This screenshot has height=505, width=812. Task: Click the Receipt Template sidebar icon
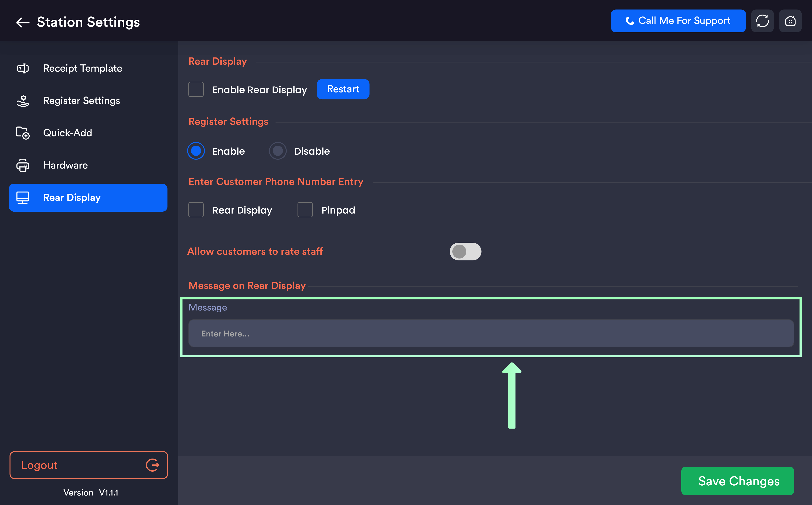tap(23, 68)
